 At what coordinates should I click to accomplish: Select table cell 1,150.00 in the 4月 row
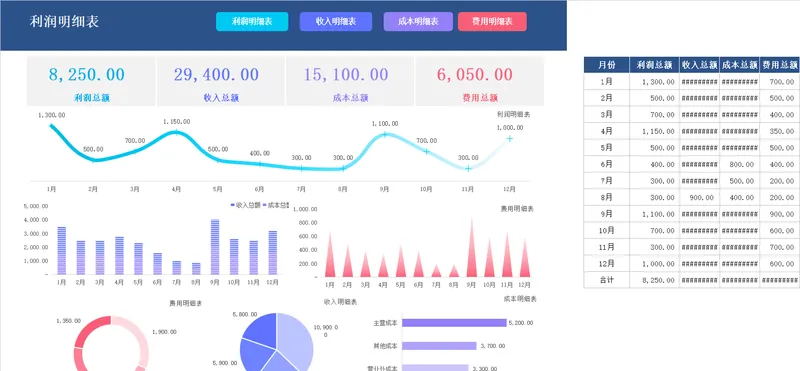654,131
